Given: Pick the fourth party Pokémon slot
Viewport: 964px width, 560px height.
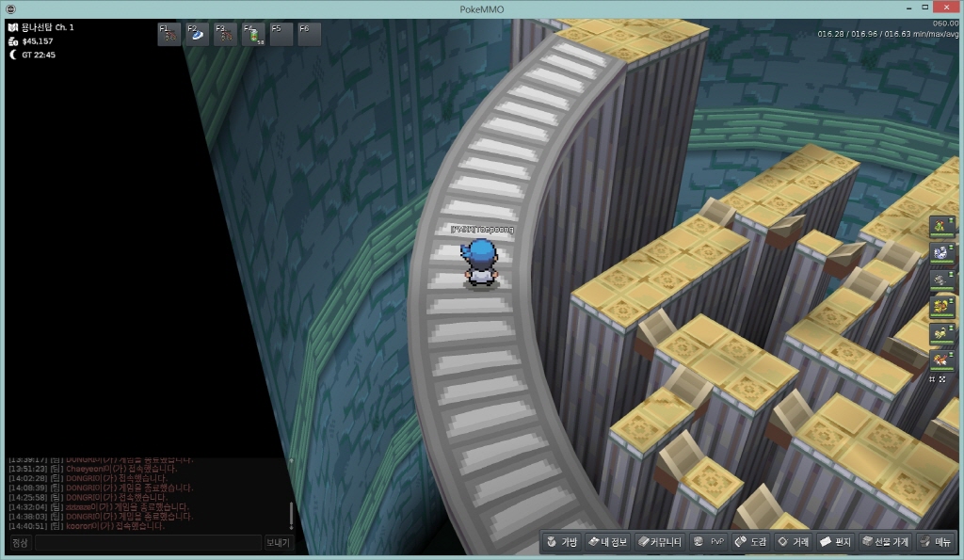Looking at the screenshot, I should 940,306.
